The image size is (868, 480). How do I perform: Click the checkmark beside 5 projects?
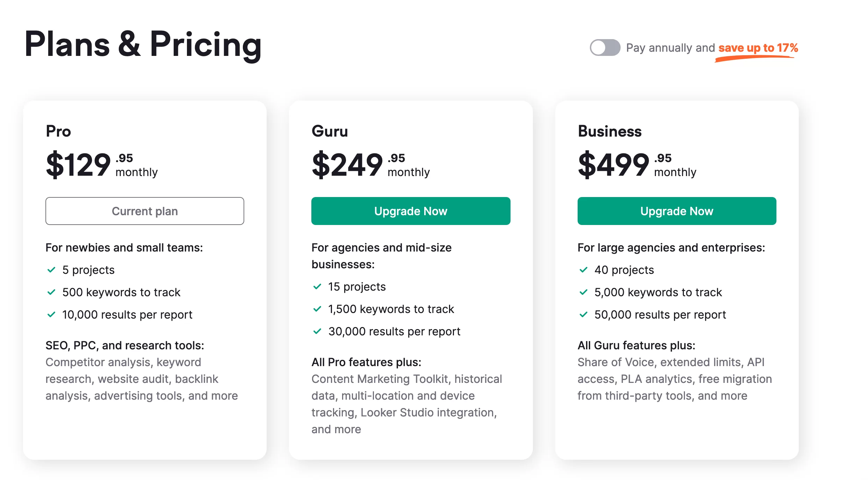pyautogui.click(x=51, y=270)
